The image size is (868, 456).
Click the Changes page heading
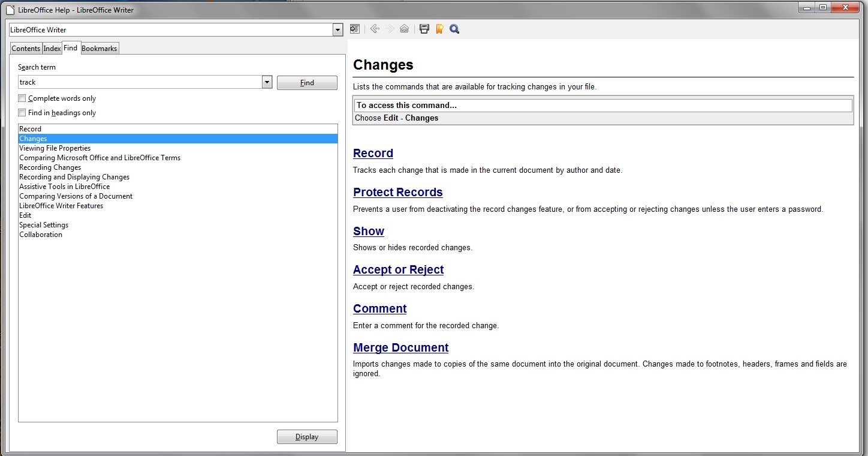tap(383, 65)
